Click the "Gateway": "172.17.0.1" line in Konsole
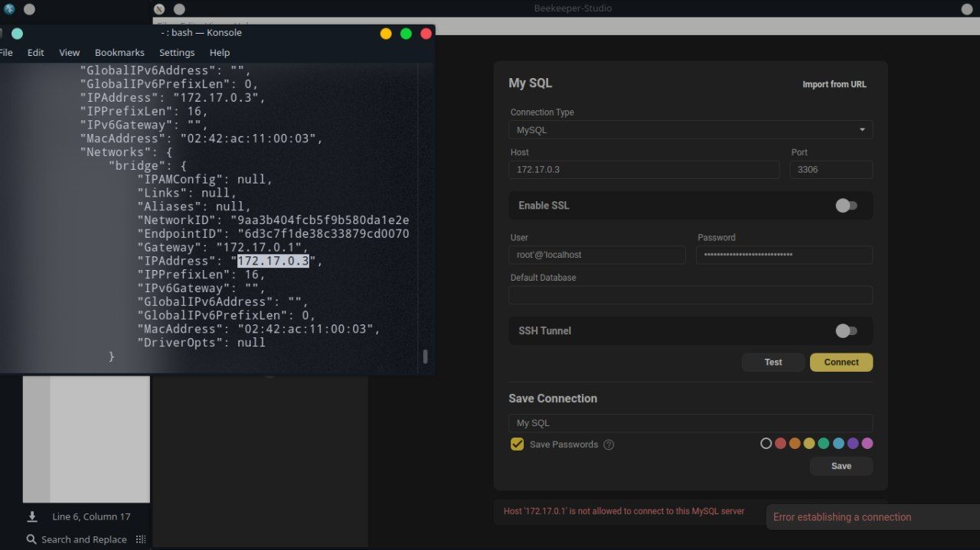Viewport: 980px width, 550px height. click(223, 248)
